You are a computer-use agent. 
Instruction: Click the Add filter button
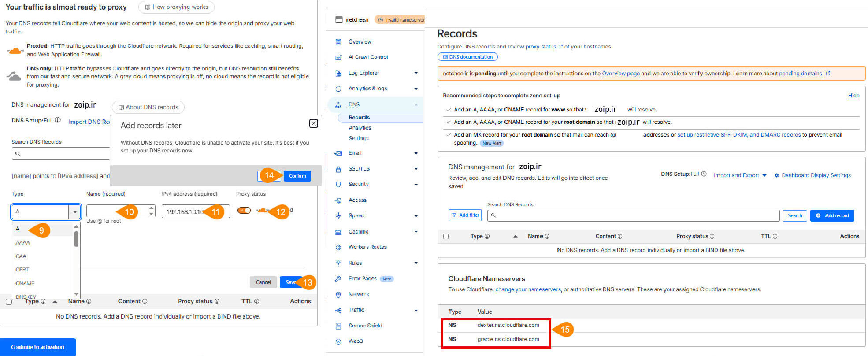click(x=465, y=215)
